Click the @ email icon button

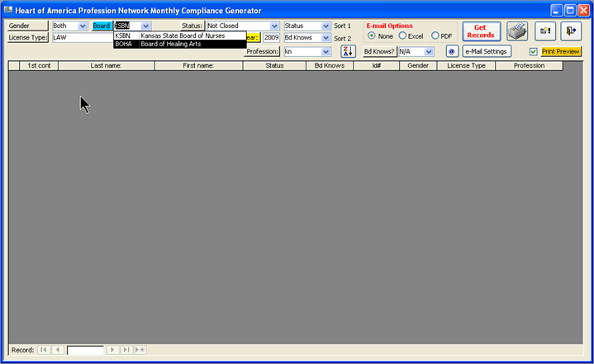click(x=452, y=51)
